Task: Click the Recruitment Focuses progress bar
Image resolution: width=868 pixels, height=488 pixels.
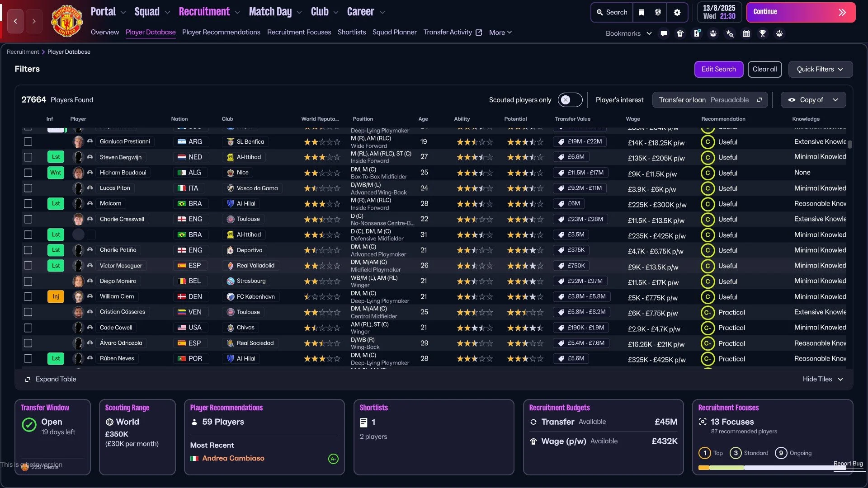Action: [x=772, y=468]
